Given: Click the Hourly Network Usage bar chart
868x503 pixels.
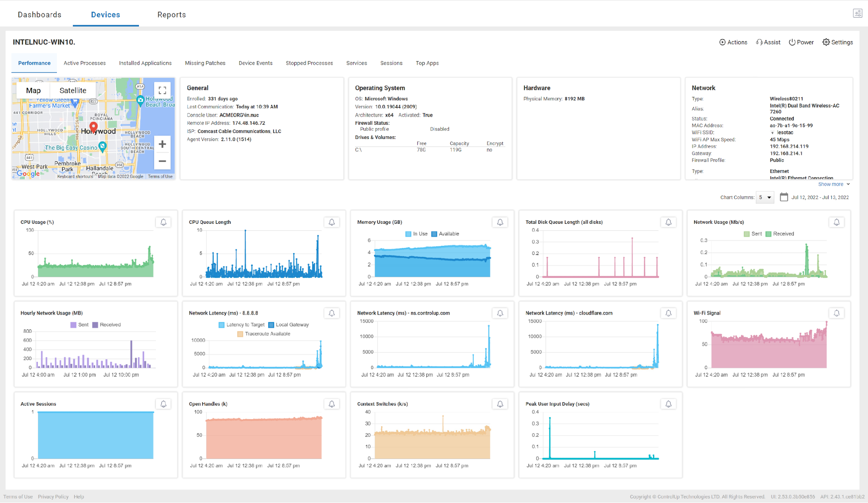Looking at the screenshot, I should point(95,350).
